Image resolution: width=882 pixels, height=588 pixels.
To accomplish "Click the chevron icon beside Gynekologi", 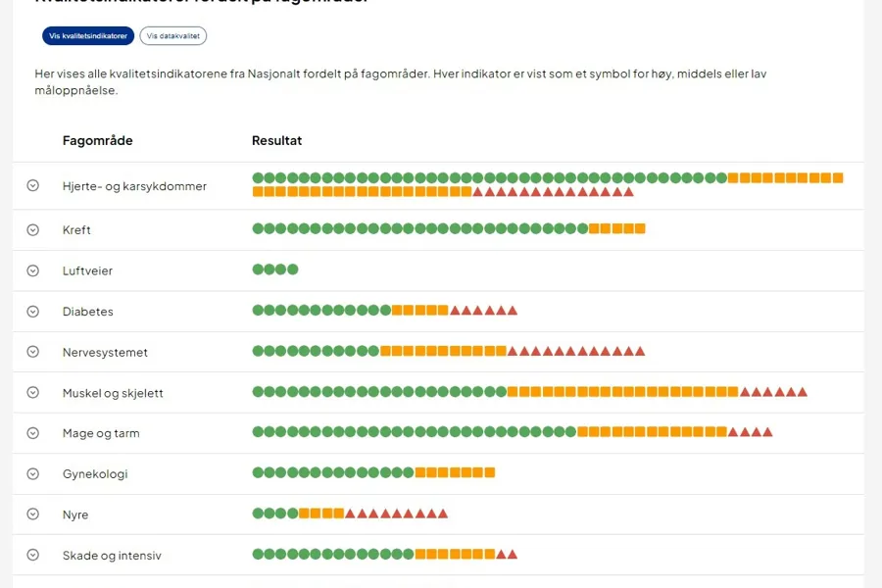I will (32, 474).
